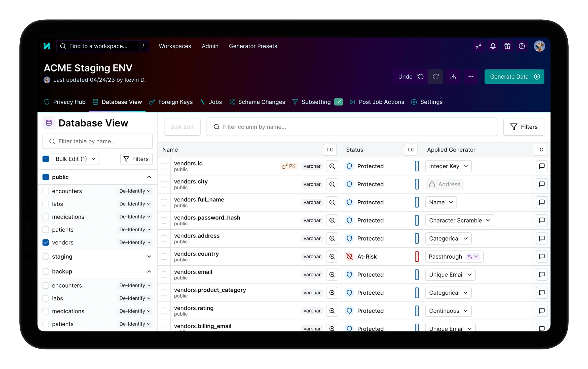Open the gift icon in header
The width and height of the screenshot is (588, 369).
pyautogui.click(x=507, y=46)
